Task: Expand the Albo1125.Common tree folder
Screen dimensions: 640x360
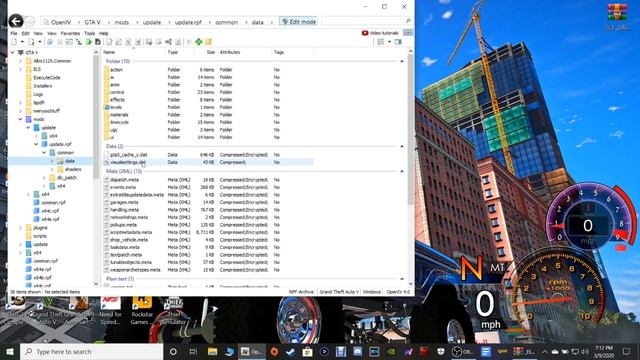Action: coord(20,61)
